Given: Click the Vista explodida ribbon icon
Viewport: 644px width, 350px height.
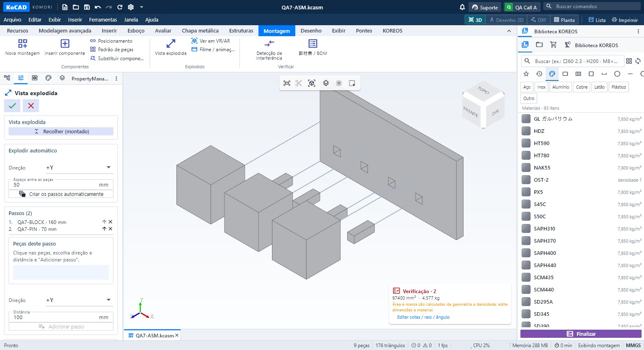Looking at the screenshot, I should [171, 43].
